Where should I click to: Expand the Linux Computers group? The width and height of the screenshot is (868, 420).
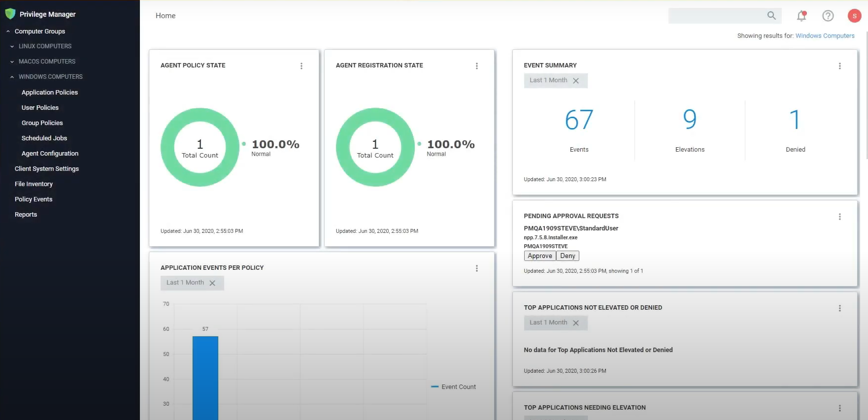[x=12, y=46]
